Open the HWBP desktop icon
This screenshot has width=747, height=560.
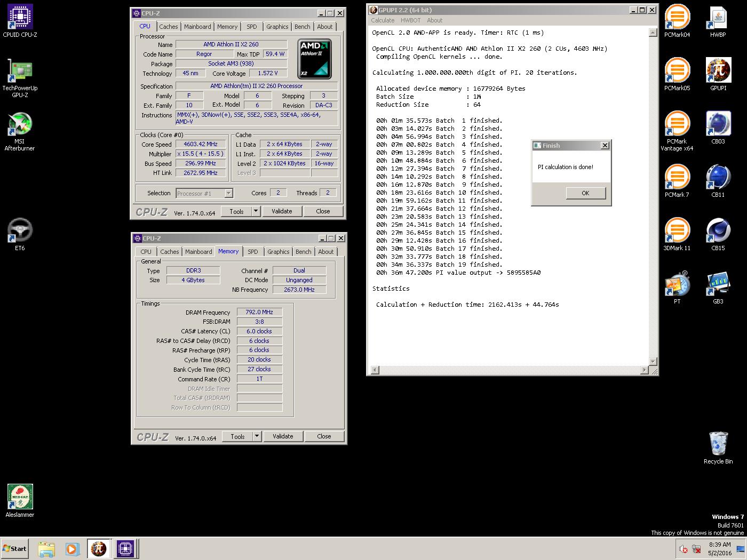tap(718, 21)
